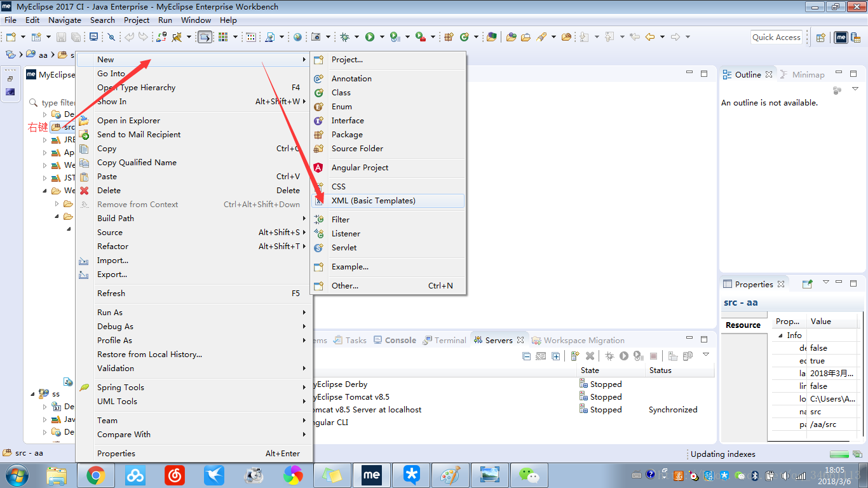Click Build Path in context menu

[x=194, y=219]
